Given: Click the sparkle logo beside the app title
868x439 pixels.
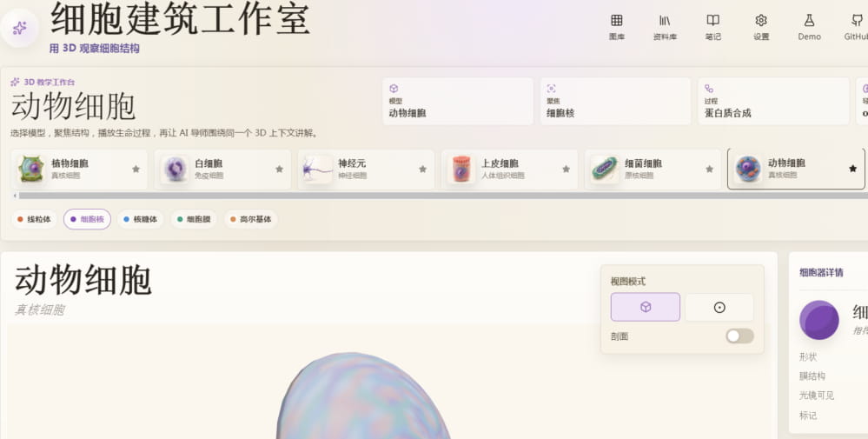Looking at the screenshot, I should click(20, 28).
